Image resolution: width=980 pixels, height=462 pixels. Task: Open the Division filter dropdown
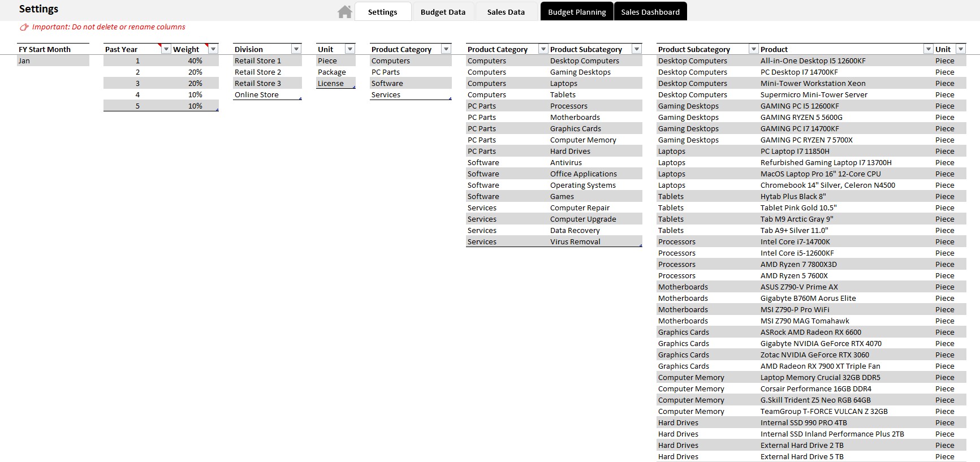coord(296,49)
